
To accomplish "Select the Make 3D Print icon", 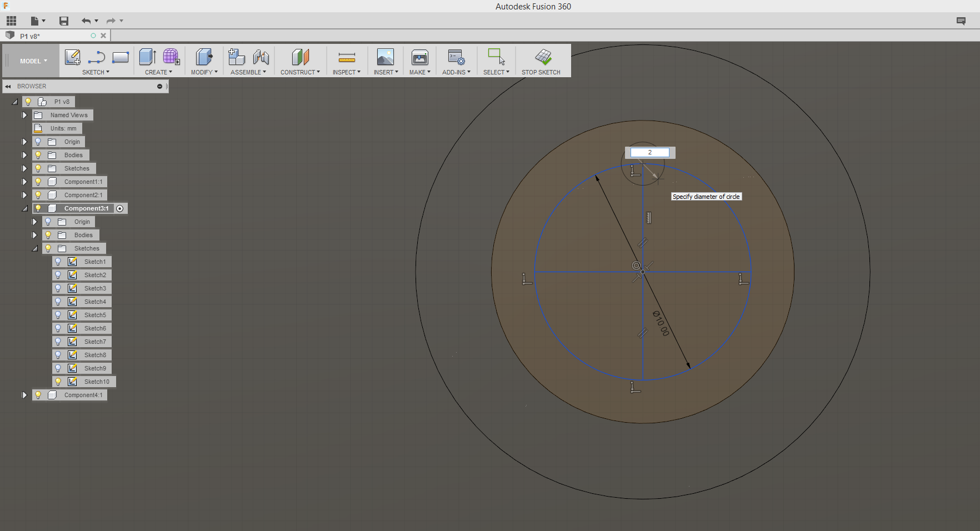I will (x=420, y=57).
